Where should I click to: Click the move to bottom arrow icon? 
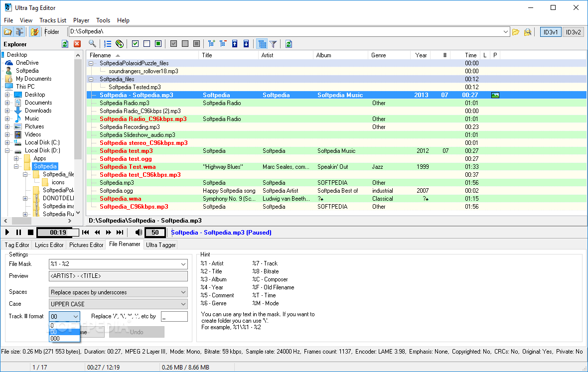[246, 44]
